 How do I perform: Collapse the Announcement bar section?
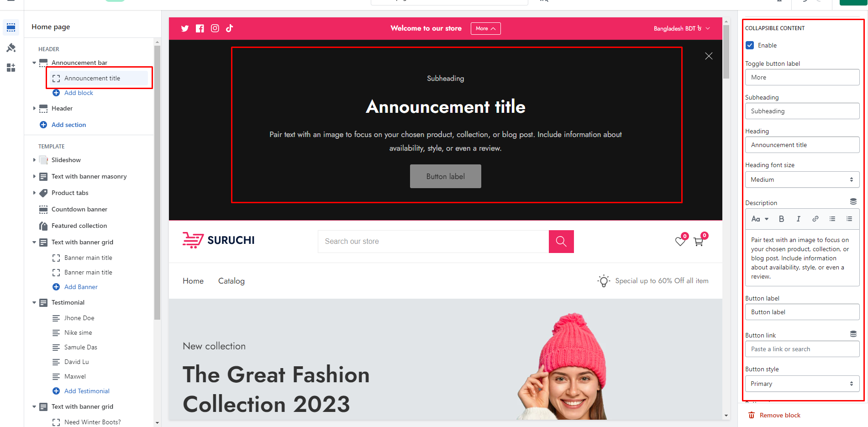[34, 63]
